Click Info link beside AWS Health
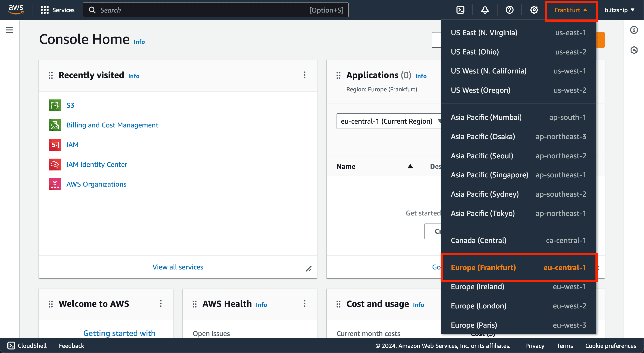Image resolution: width=644 pixels, height=353 pixels. (261, 305)
